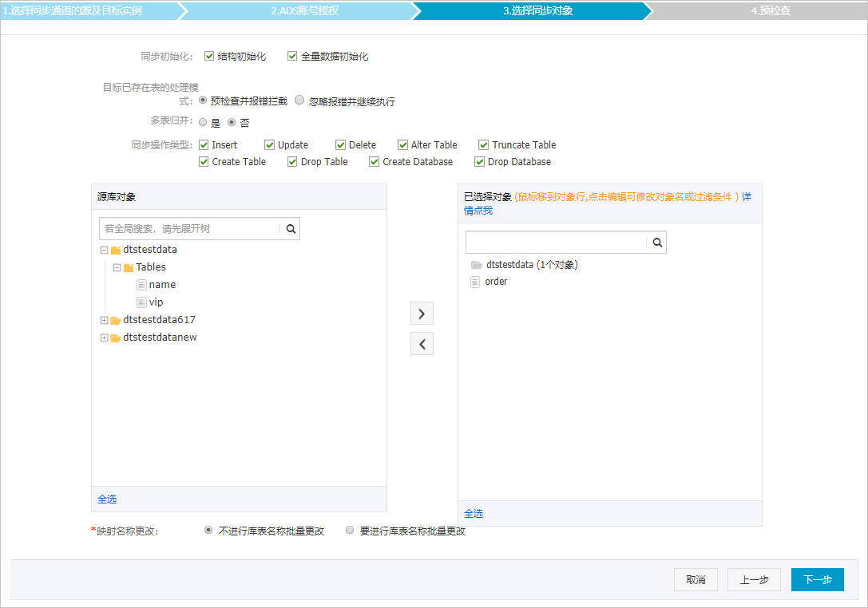Select 是 for 多表归并
Screen dimensions: 868x608
point(203,122)
